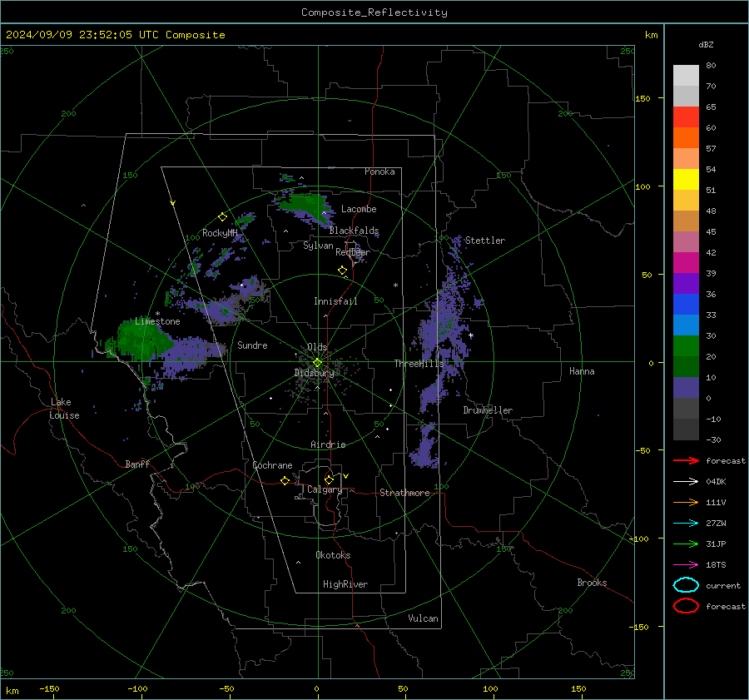
Task: Click the 33 dBZ blue color swatch
Action: click(686, 325)
